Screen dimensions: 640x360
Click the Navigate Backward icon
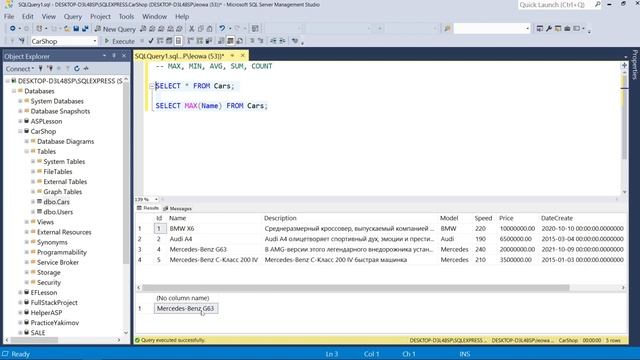tap(13, 29)
